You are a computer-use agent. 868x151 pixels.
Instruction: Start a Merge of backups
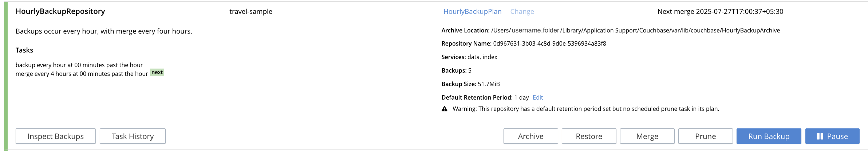coord(647,136)
